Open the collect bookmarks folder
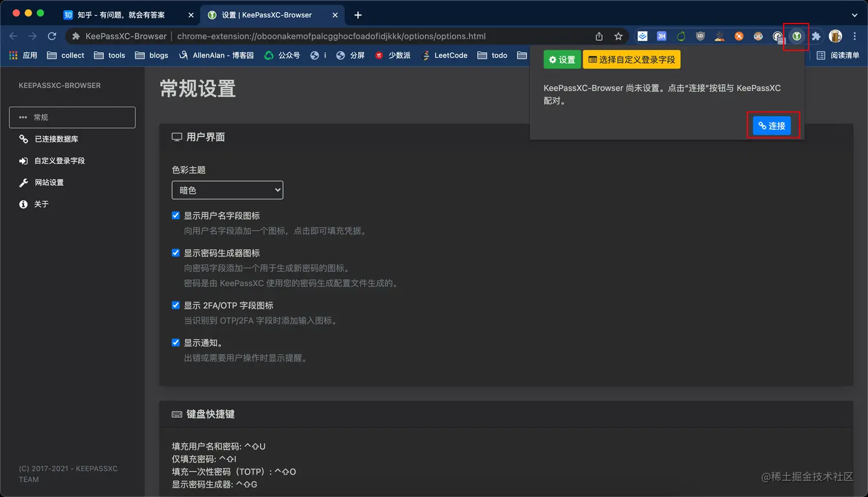The image size is (868, 497). coord(65,55)
